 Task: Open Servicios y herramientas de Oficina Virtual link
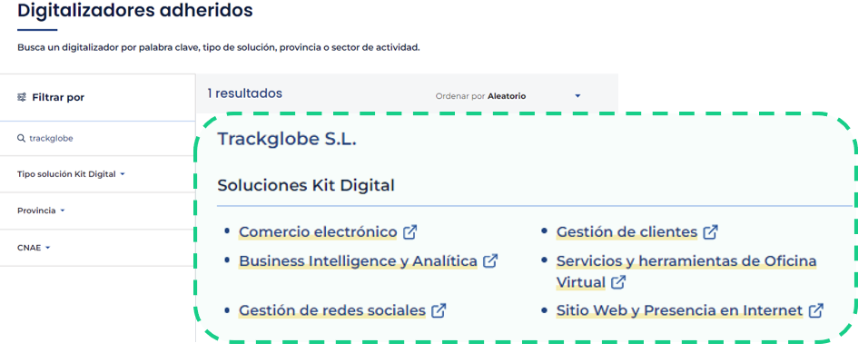point(686,271)
